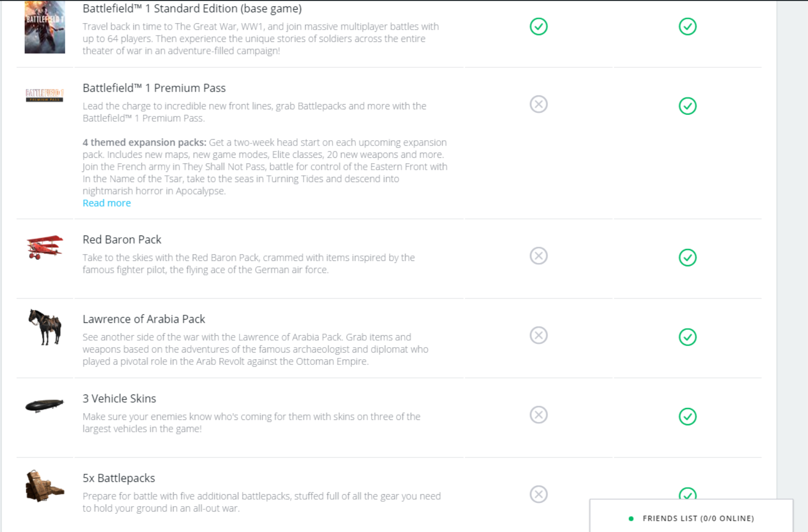808x532 pixels.
Task: Click the grey X icon for Lawrence of Arabia Pack
Action: pyautogui.click(x=538, y=335)
